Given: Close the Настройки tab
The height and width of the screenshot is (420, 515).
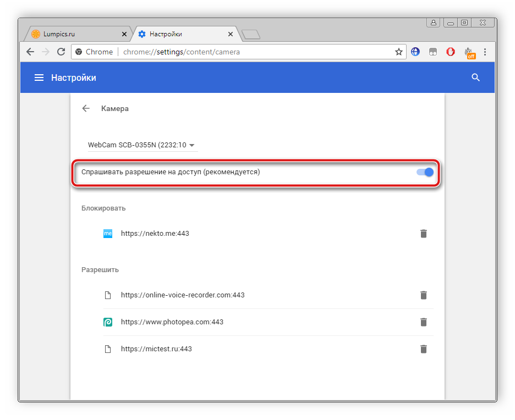Looking at the screenshot, I should tap(231, 34).
